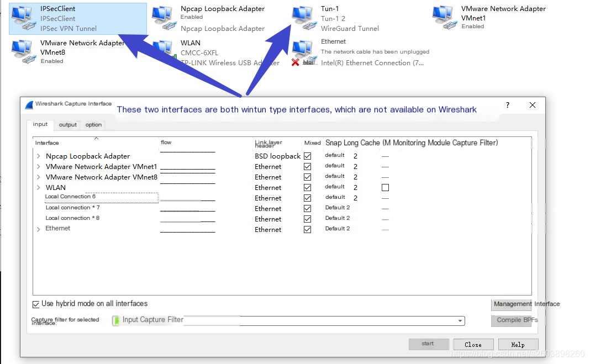Select the Ethernet row in the interface list
This screenshot has width=590, height=364.
(x=282, y=229)
